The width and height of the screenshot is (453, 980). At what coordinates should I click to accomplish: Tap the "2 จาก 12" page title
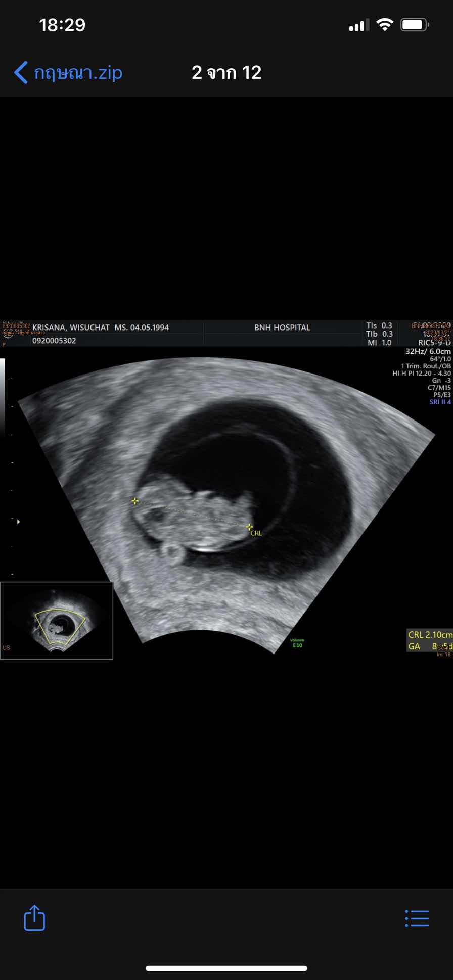click(226, 73)
